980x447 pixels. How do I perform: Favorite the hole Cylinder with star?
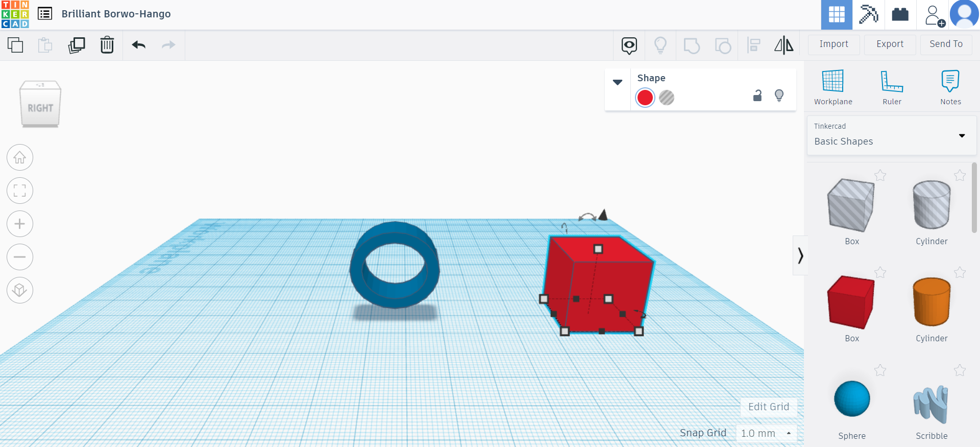960,176
